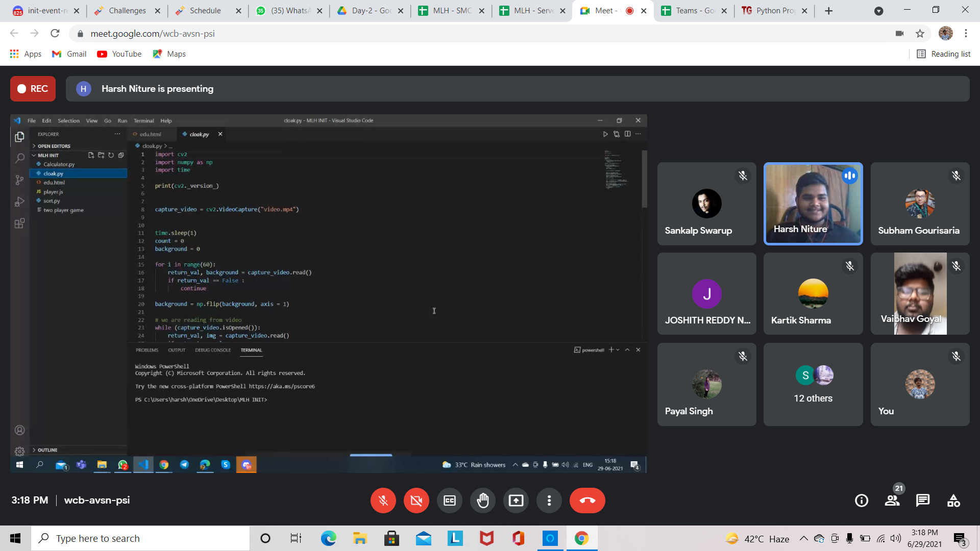Image resolution: width=980 pixels, height=551 pixels.
Task: Show the list of 21 participants
Action: [892, 500]
